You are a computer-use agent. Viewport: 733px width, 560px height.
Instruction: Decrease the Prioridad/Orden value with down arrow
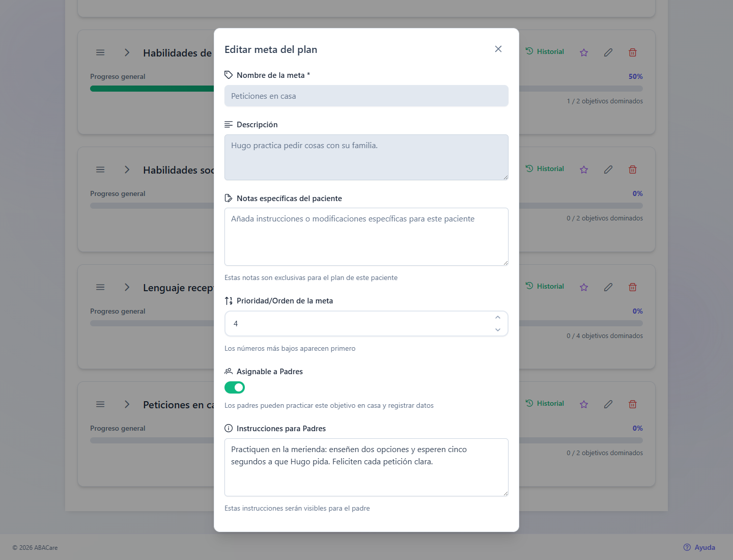point(498,330)
